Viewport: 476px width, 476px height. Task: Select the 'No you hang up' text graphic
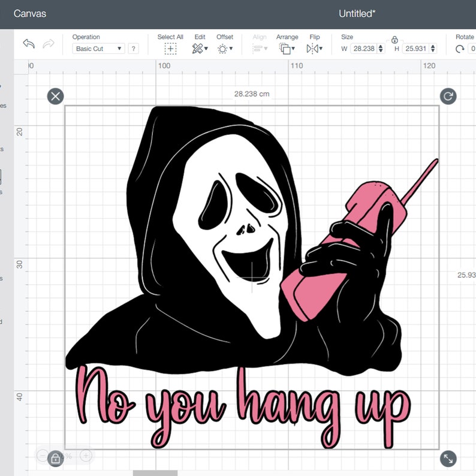243,407
